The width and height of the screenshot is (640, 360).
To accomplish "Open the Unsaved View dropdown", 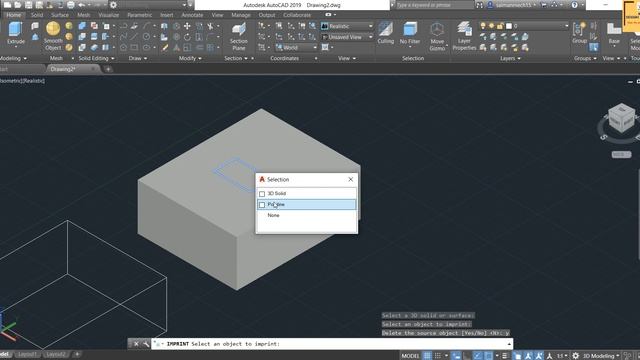I will pos(347,37).
